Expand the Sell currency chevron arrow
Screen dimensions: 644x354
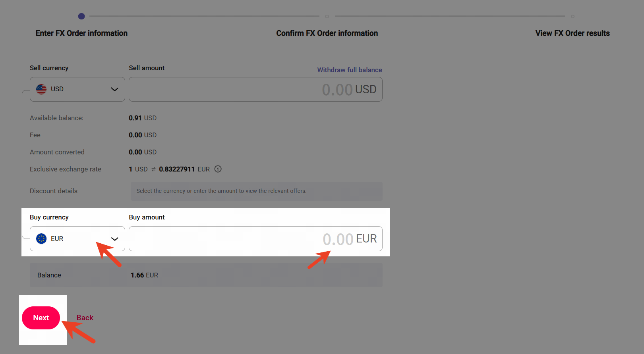pos(115,89)
